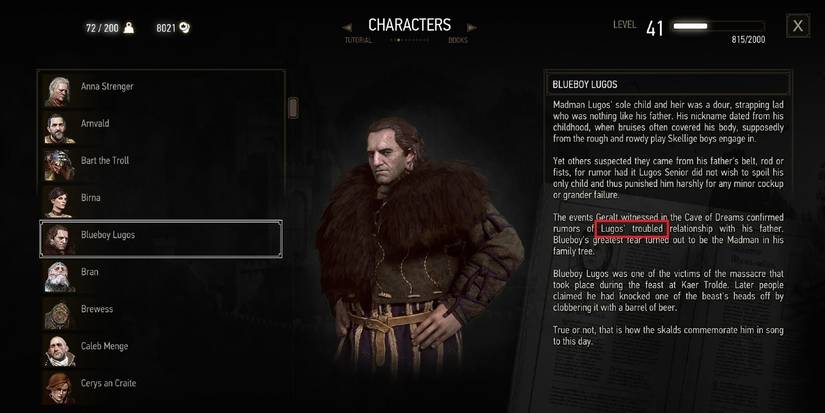
Task: Go to previous menu with left arrow
Action: click(347, 27)
